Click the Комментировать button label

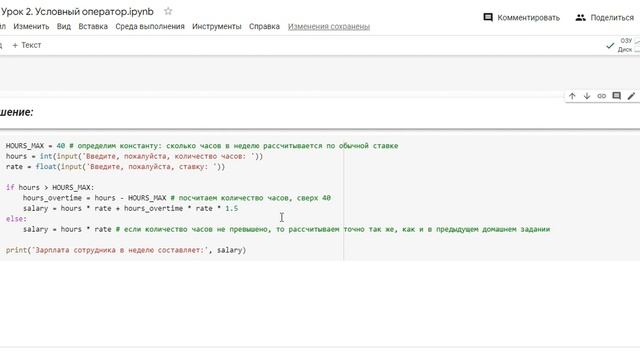coord(529,18)
